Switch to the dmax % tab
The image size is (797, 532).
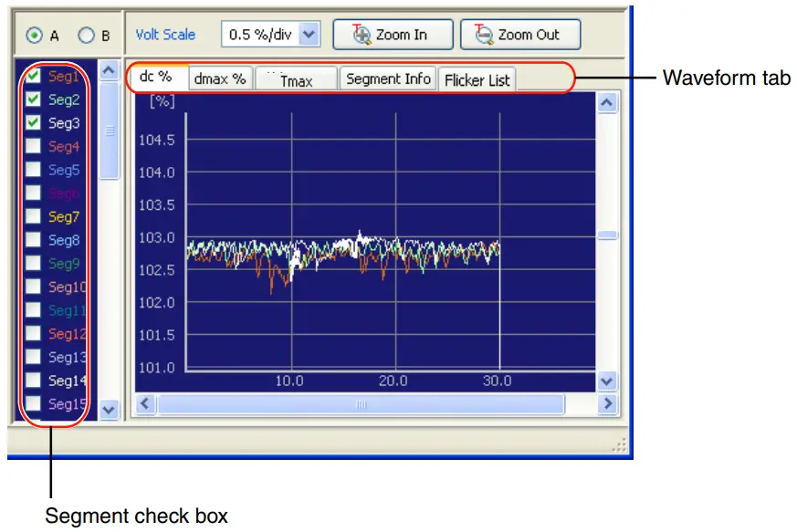219,78
